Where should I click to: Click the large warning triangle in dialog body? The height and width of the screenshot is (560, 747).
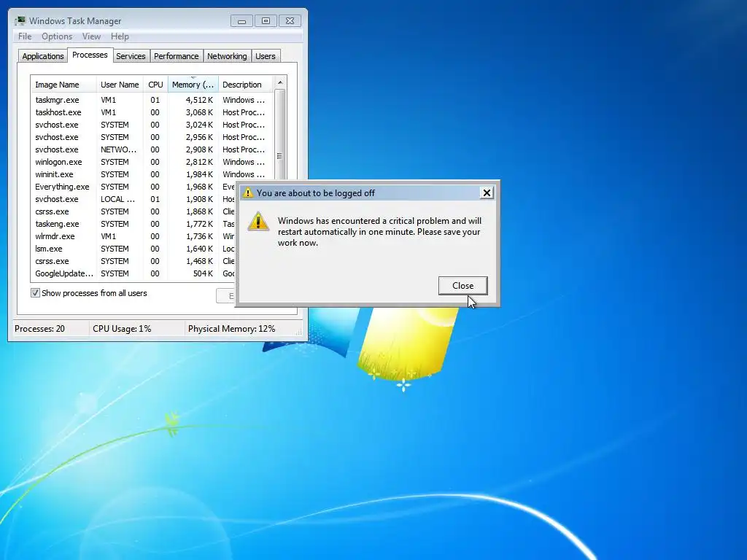tap(259, 222)
